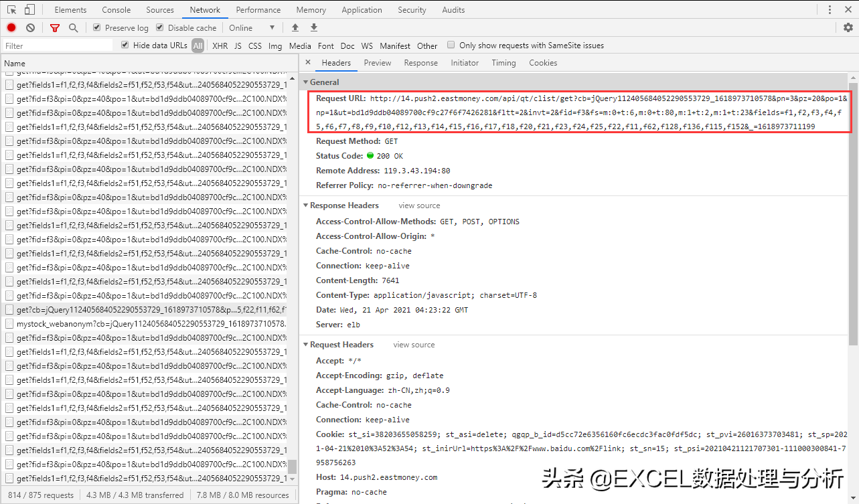Filter requests by CSS type
The image size is (859, 504).
point(255,46)
